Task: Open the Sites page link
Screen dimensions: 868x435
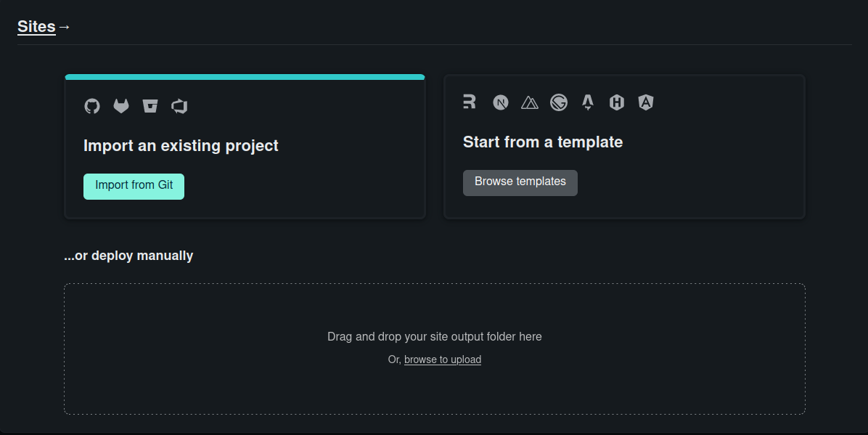Action: (x=36, y=27)
